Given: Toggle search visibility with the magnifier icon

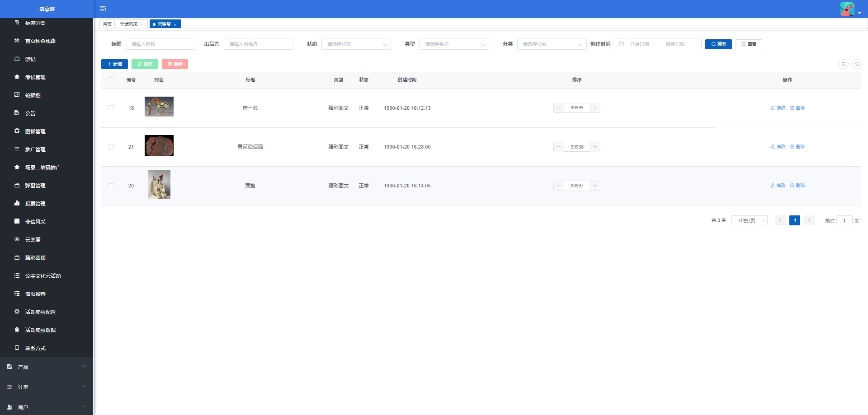Looking at the screenshot, I should pos(857,64).
